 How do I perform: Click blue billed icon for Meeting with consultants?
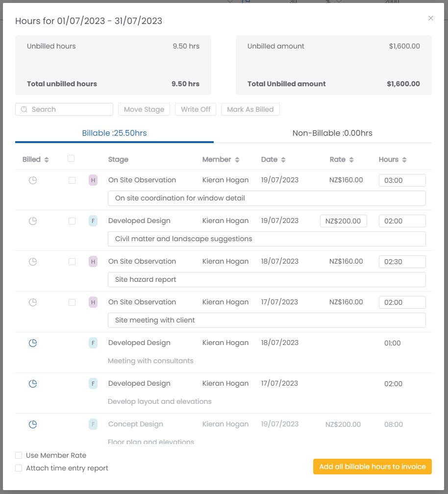[x=33, y=343]
